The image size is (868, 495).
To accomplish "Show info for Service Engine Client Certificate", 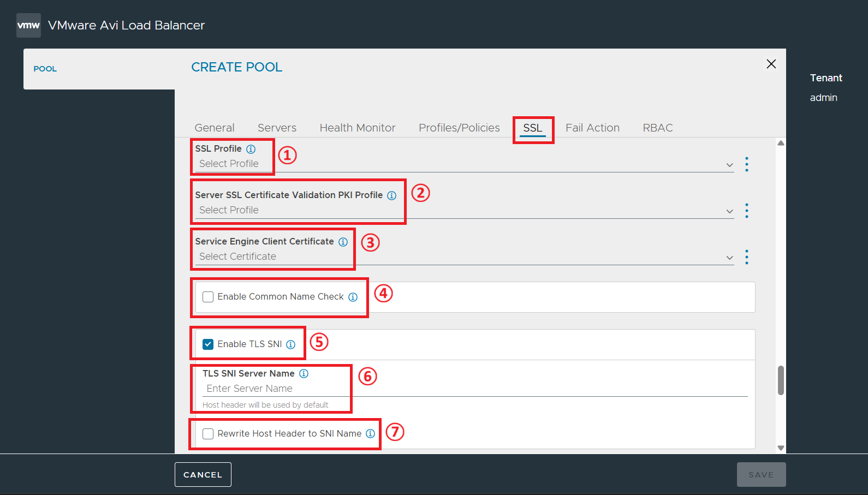I will 343,242.
